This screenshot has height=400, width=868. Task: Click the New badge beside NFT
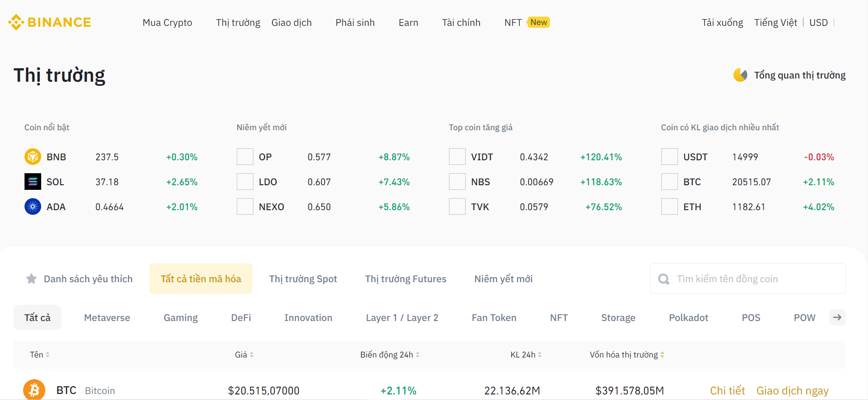click(538, 22)
